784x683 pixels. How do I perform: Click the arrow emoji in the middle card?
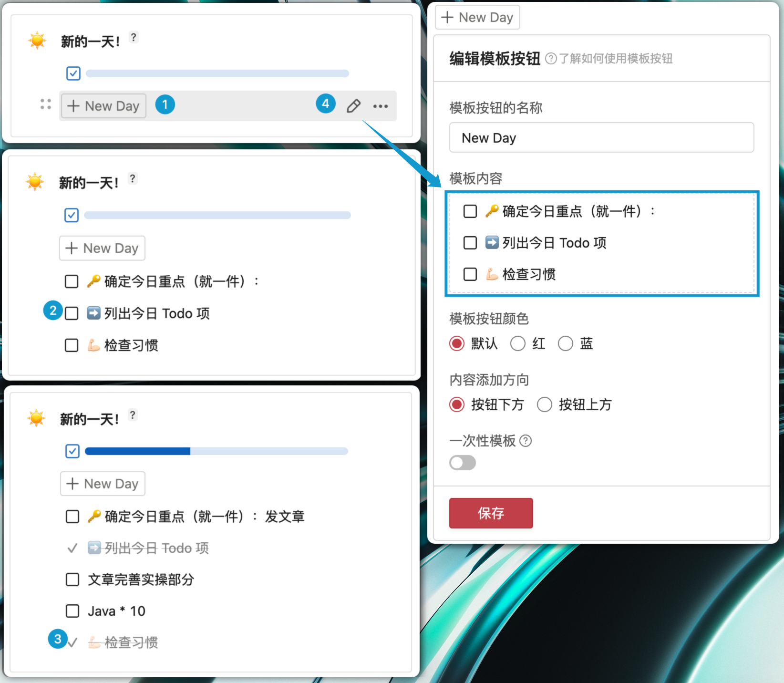(x=93, y=313)
